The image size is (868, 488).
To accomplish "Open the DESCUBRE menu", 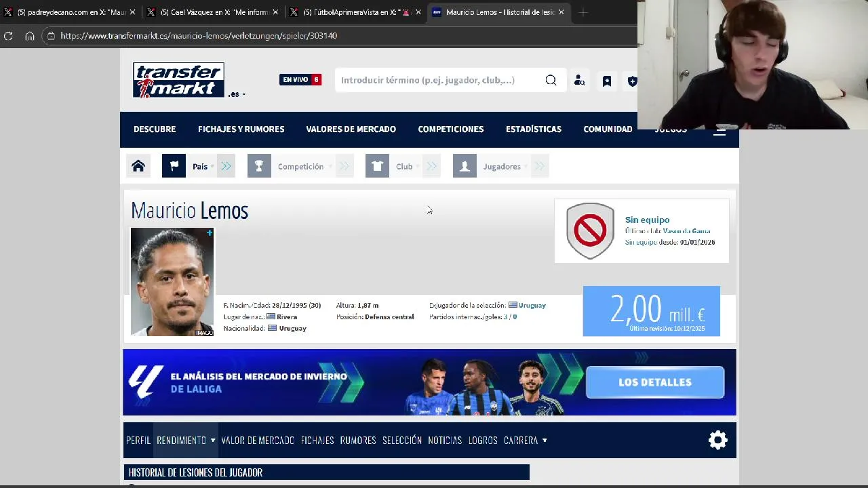I will point(155,129).
